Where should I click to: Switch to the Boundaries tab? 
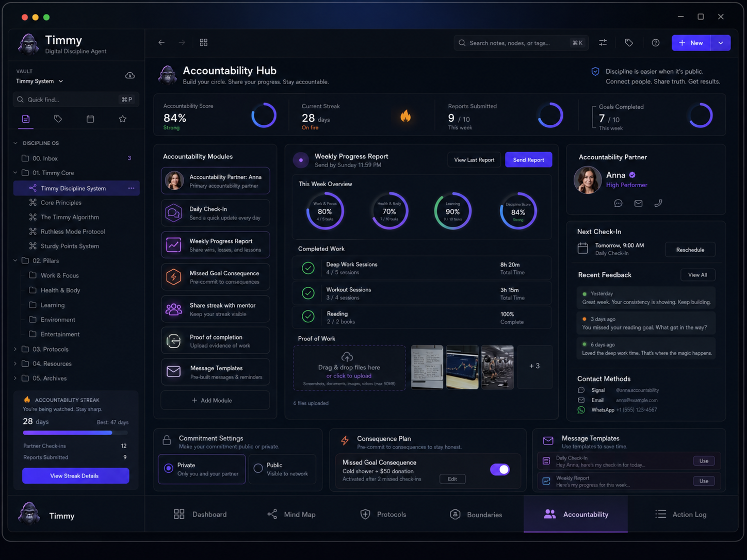(476, 514)
